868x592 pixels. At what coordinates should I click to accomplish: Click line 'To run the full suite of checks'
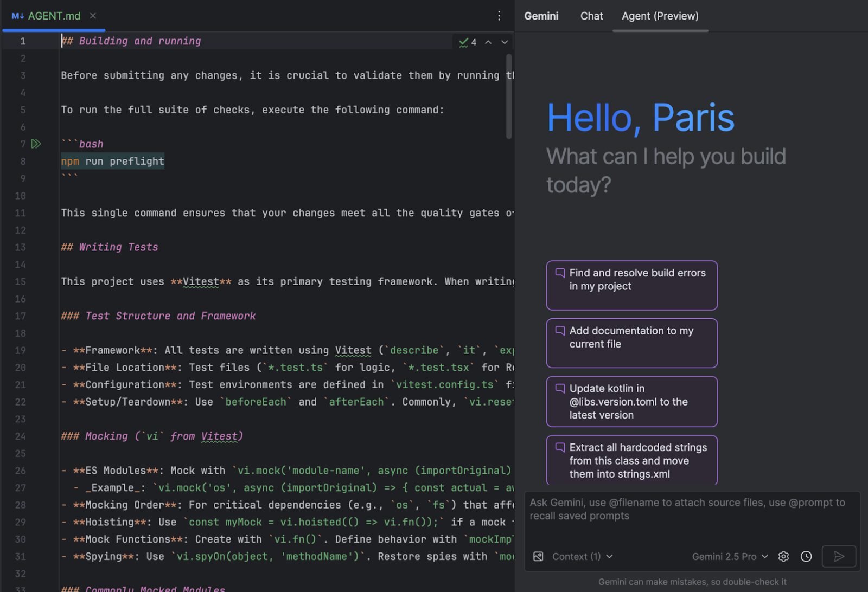252,110
